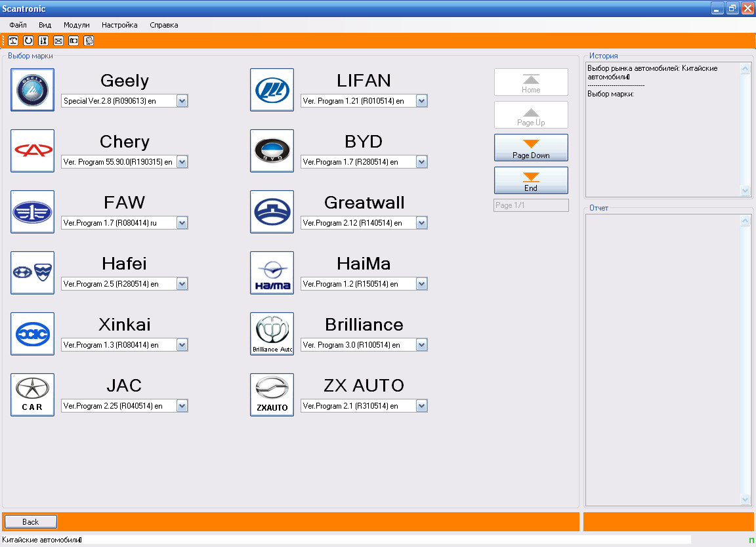The image size is (756, 547).
Task: Click the Xinkai brand name text
Action: pos(125,325)
